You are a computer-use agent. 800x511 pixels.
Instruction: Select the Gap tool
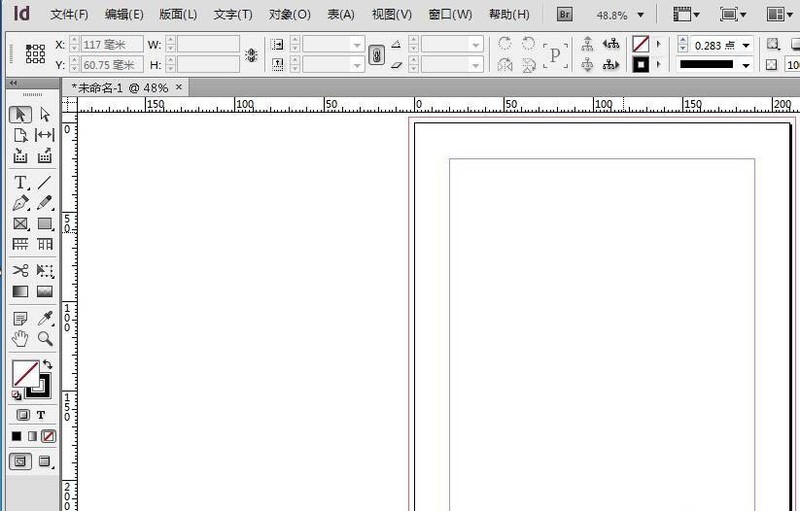pyautogui.click(x=45, y=135)
